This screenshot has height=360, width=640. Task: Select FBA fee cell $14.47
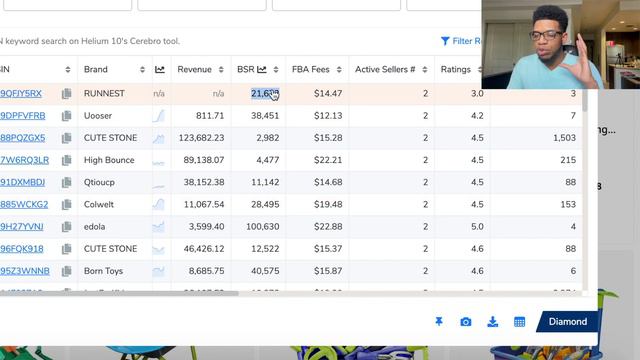point(328,93)
